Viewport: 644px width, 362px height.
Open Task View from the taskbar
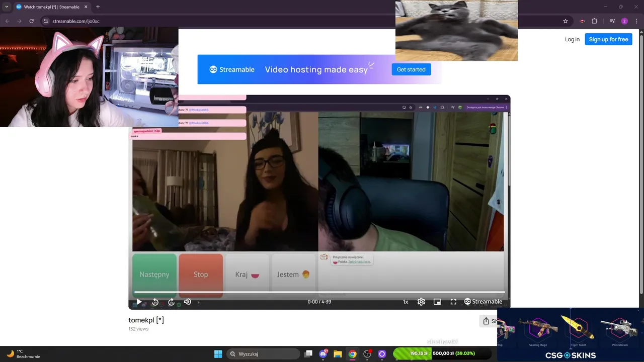(x=308, y=354)
